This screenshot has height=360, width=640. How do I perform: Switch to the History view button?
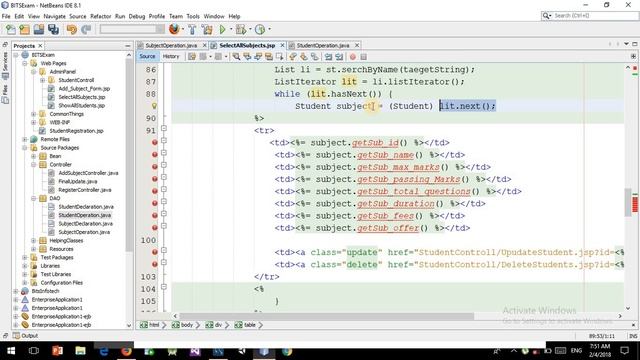171,56
